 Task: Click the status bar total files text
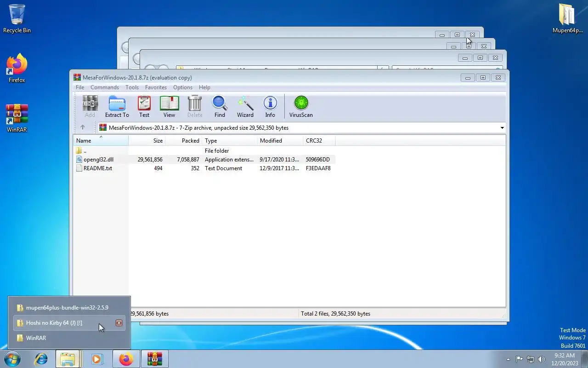[x=335, y=314]
